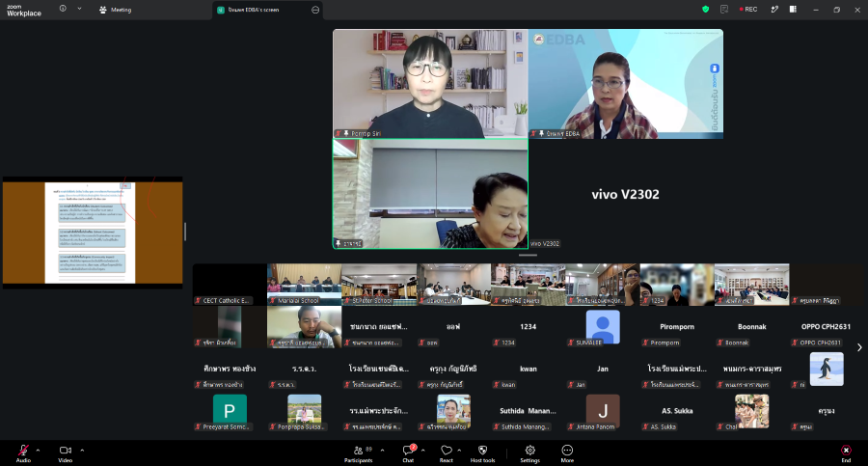
Task: Select the video tile labeled 1234
Action: [x=677, y=285]
